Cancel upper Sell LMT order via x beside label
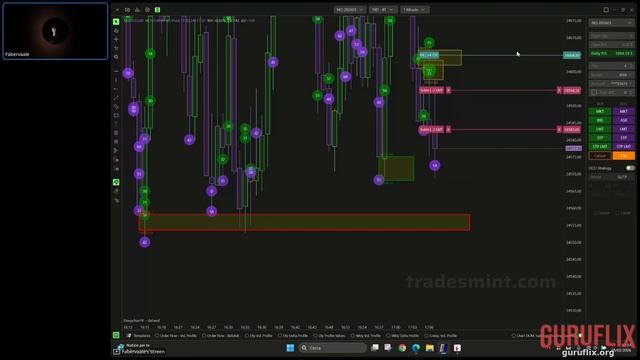 click(448, 90)
